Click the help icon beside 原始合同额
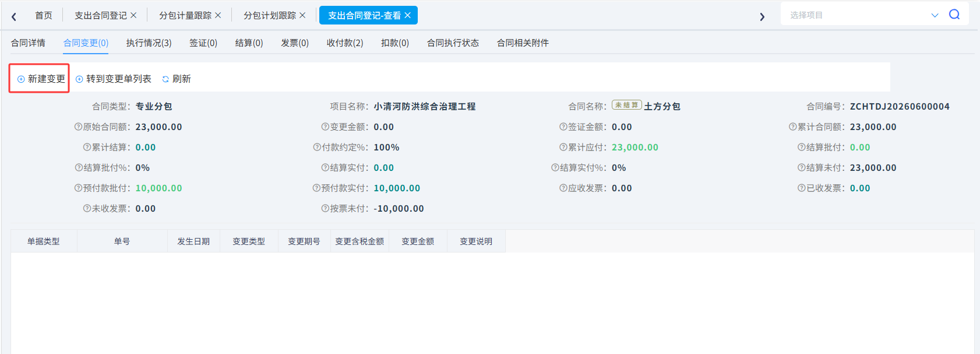The width and height of the screenshot is (980, 354). coord(79,127)
